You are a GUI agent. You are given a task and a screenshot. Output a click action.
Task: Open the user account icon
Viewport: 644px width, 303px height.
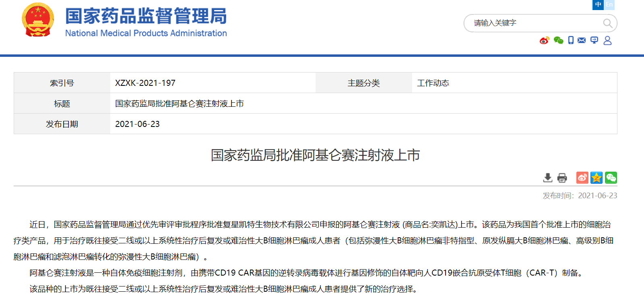[x=608, y=40]
